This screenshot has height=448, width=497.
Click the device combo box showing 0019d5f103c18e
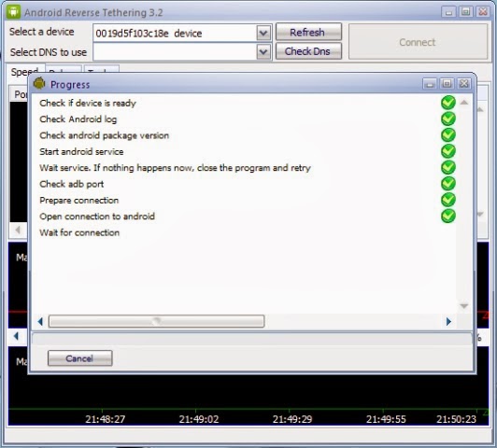182,33
